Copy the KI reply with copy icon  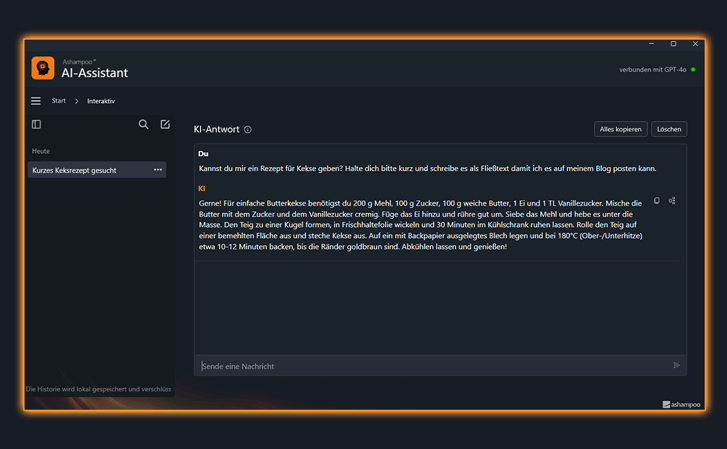[657, 200]
